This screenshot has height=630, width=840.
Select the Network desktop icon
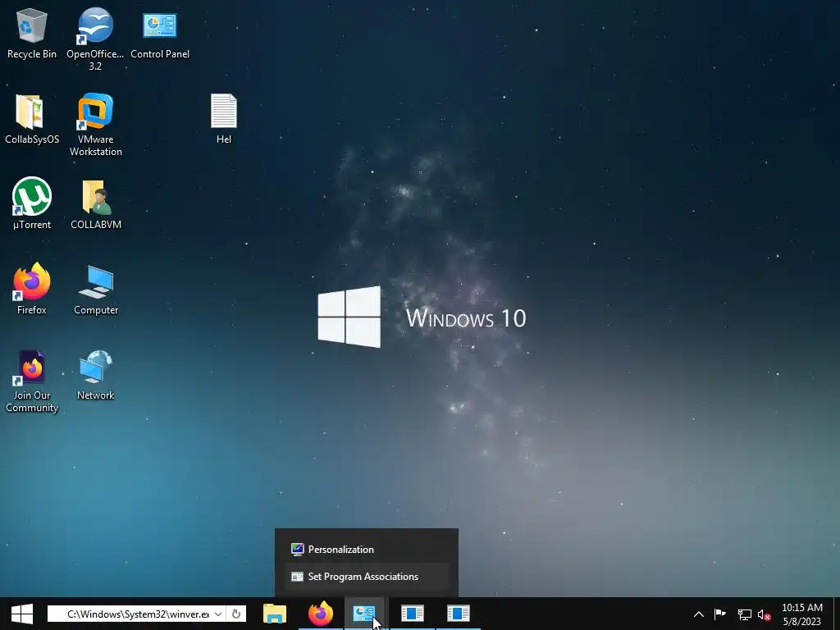(x=95, y=375)
